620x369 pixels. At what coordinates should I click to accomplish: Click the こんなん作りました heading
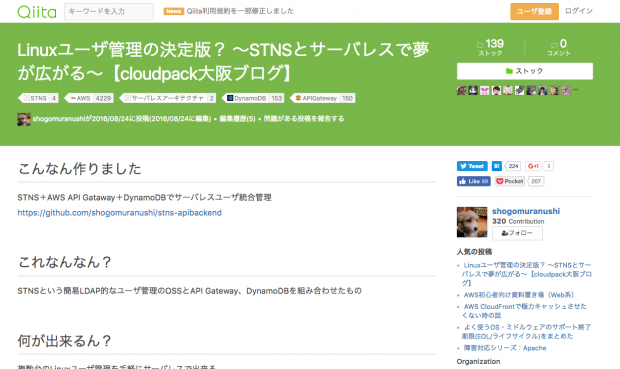(x=79, y=169)
